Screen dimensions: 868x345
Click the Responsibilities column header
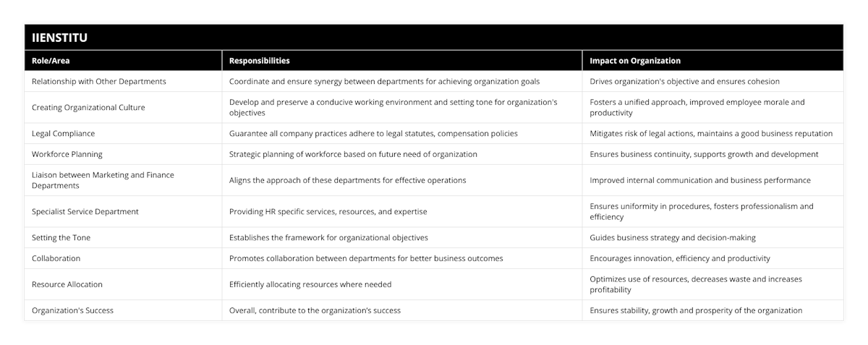coord(260,61)
